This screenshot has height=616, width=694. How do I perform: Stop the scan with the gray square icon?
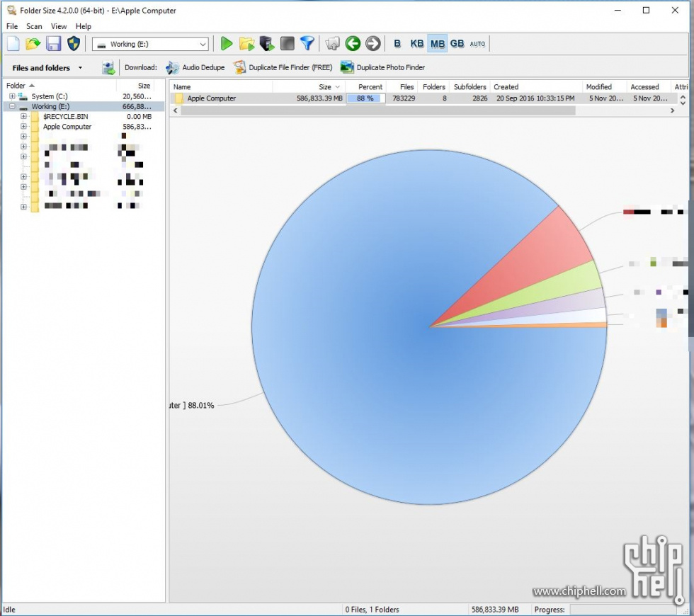pyautogui.click(x=288, y=44)
